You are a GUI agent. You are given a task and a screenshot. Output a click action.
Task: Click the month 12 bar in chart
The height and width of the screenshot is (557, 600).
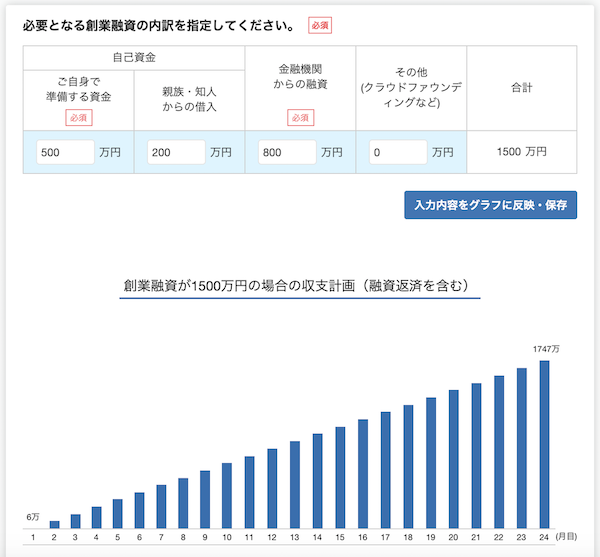pyautogui.click(x=272, y=488)
